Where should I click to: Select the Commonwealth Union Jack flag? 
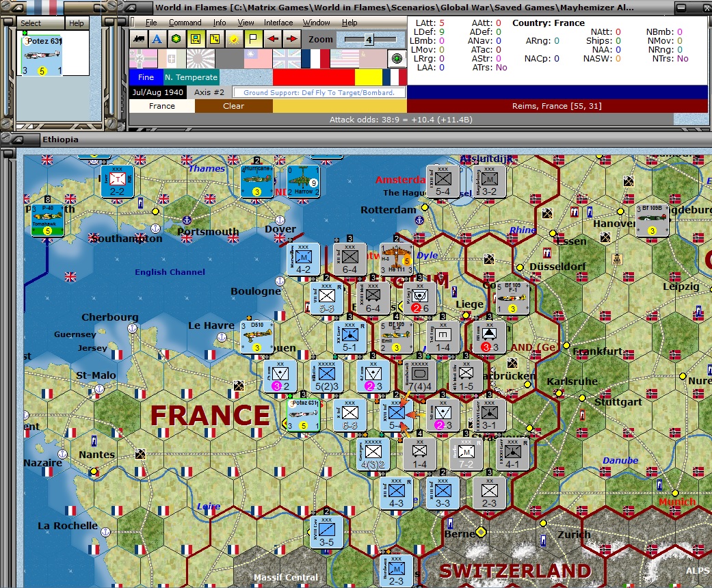[x=287, y=59]
